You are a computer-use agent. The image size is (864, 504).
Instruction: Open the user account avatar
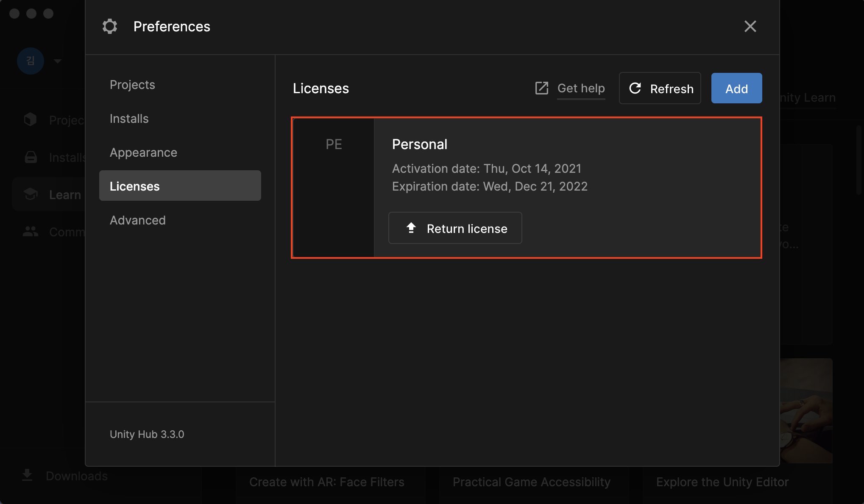point(31,61)
